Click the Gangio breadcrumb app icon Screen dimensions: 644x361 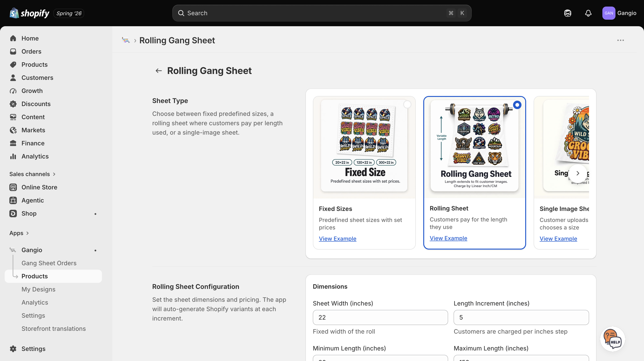(126, 40)
